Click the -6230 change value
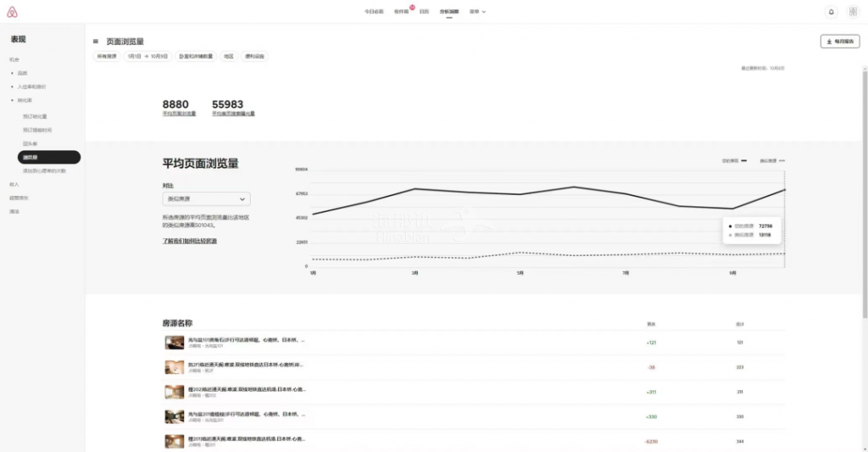 point(651,442)
